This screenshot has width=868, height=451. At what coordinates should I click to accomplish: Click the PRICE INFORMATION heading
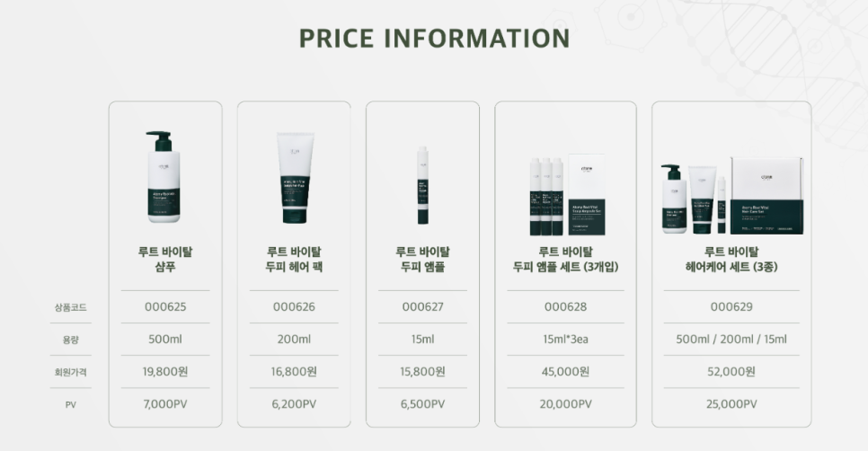(x=435, y=39)
